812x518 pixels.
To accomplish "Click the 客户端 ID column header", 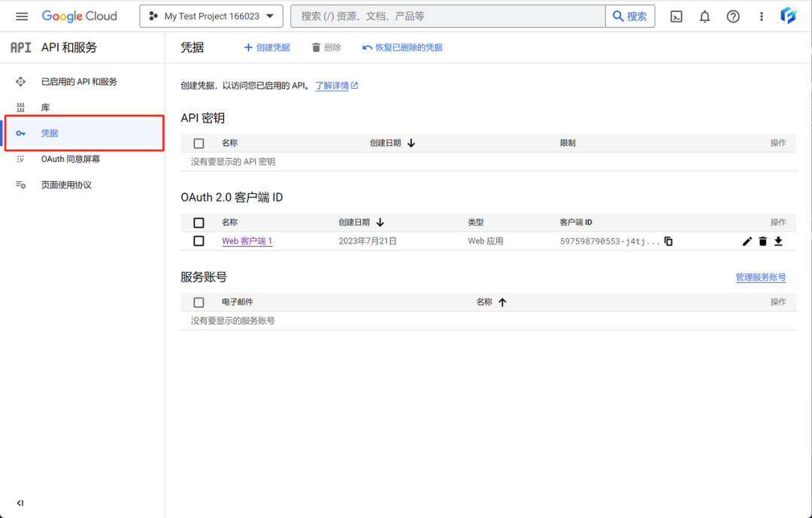I will point(576,223).
